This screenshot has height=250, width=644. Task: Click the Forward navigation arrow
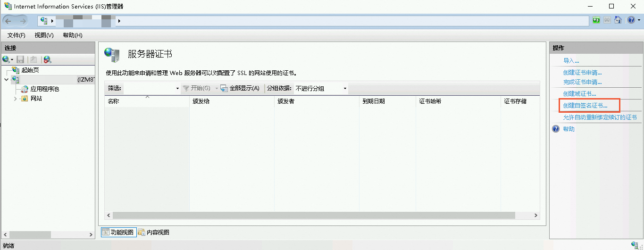pyautogui.click(x=22, y=21)
